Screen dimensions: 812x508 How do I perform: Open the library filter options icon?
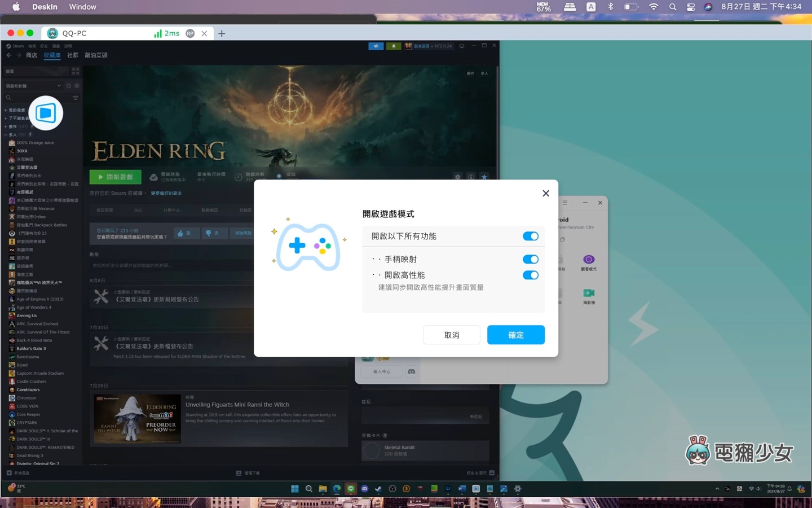click(76, 98)
